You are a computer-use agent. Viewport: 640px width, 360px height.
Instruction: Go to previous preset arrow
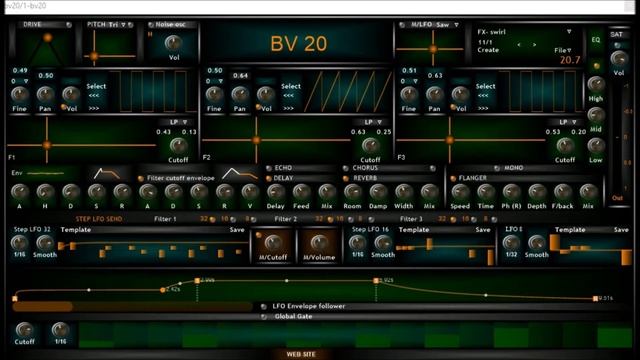pyautogui.click(x=519, y=45)
